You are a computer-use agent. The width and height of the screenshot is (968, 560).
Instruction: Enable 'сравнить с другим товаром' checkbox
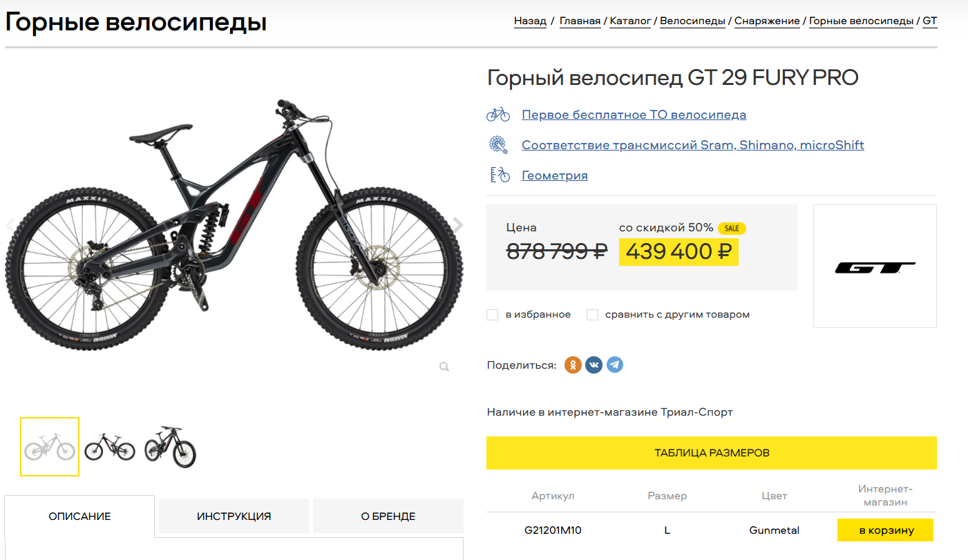coord(592,315)
